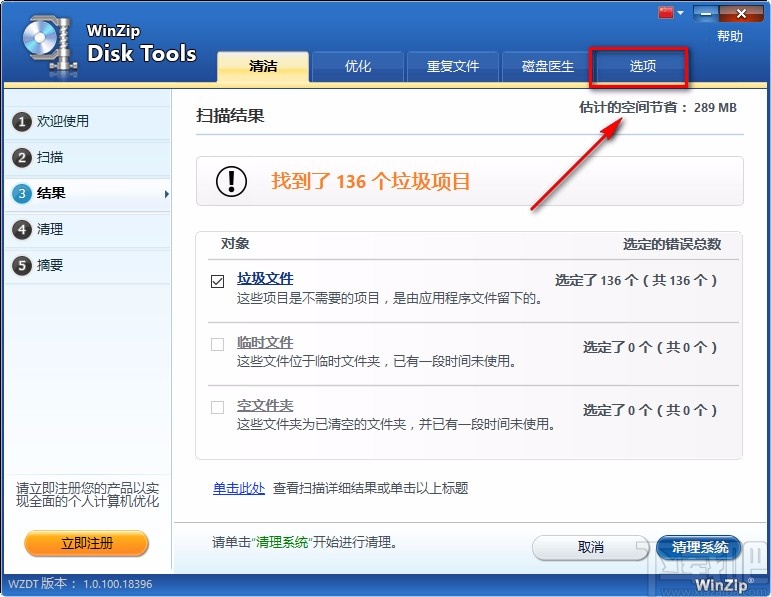The width and height of the screenshot is (771, 597).
Task: Click 选定了 136 个 (共 136 个) count
Action: pyautogui.click(x=636, y=280)
